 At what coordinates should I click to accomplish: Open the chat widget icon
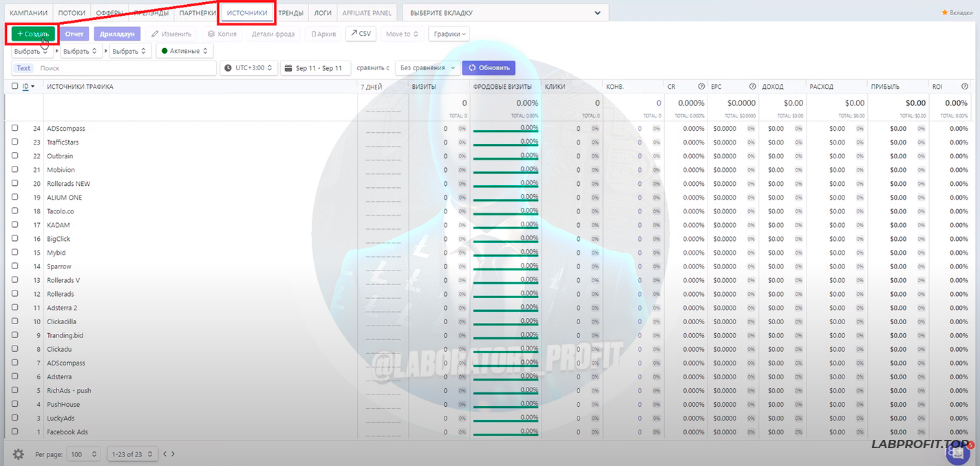[x=957, y=452]
